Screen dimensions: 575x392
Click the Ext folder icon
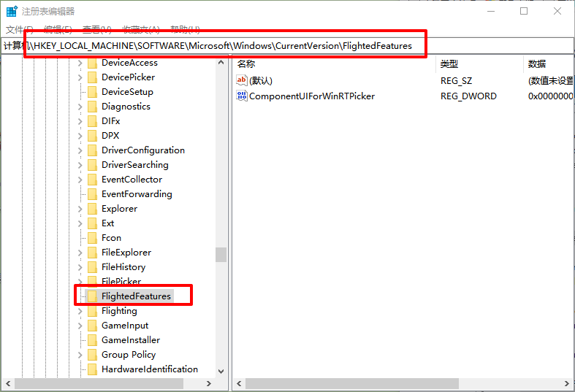point(92,223)
